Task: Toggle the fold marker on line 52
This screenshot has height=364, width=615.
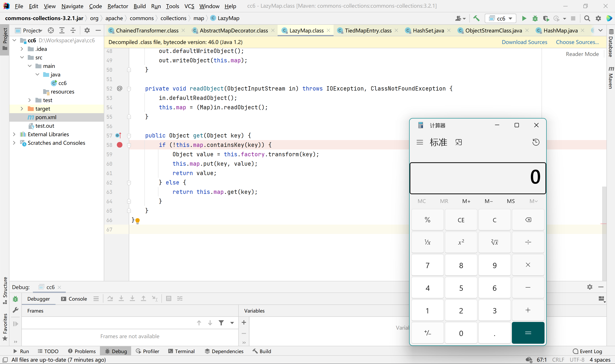Action: pos(129,89)
